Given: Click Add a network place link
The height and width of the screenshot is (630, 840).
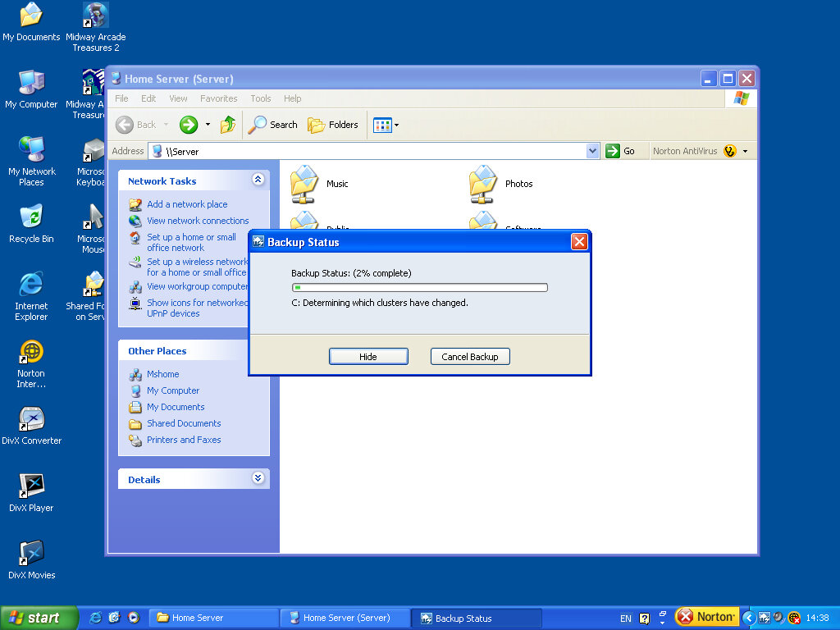Looking at the screenshot, I should coord(187,204).
